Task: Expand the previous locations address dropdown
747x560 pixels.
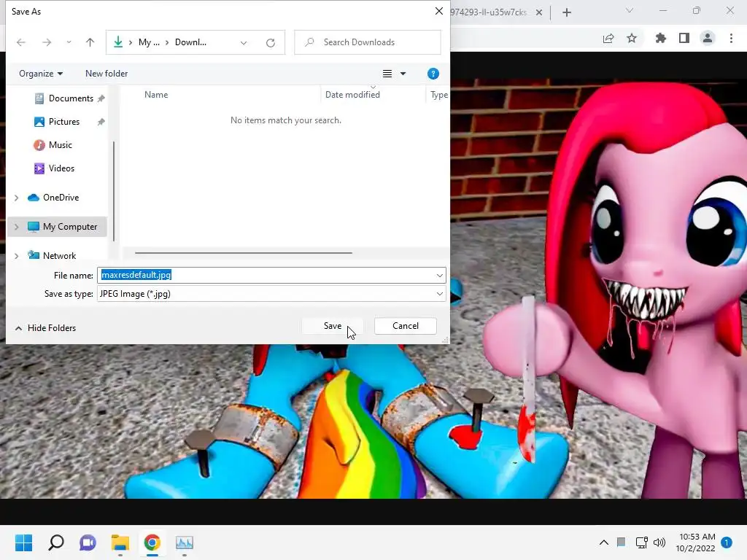Action: 244,43
